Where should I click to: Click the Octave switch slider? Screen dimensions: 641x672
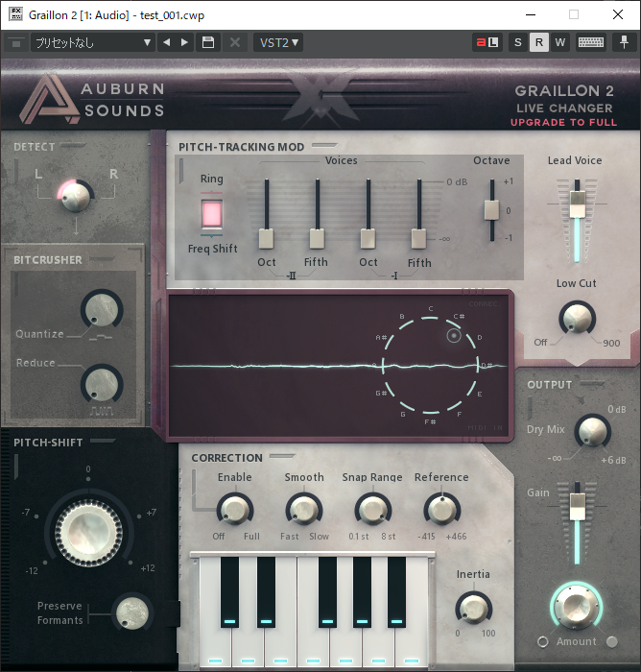coord(492,210)
